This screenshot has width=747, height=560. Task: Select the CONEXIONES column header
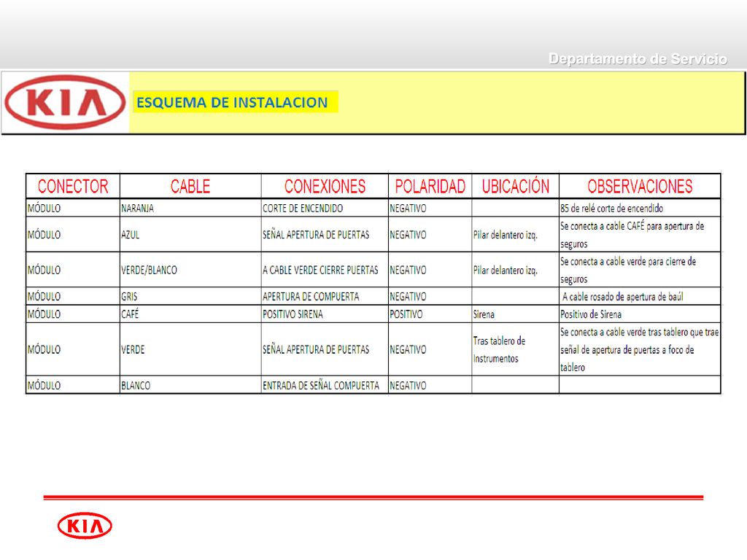point(325,186)
